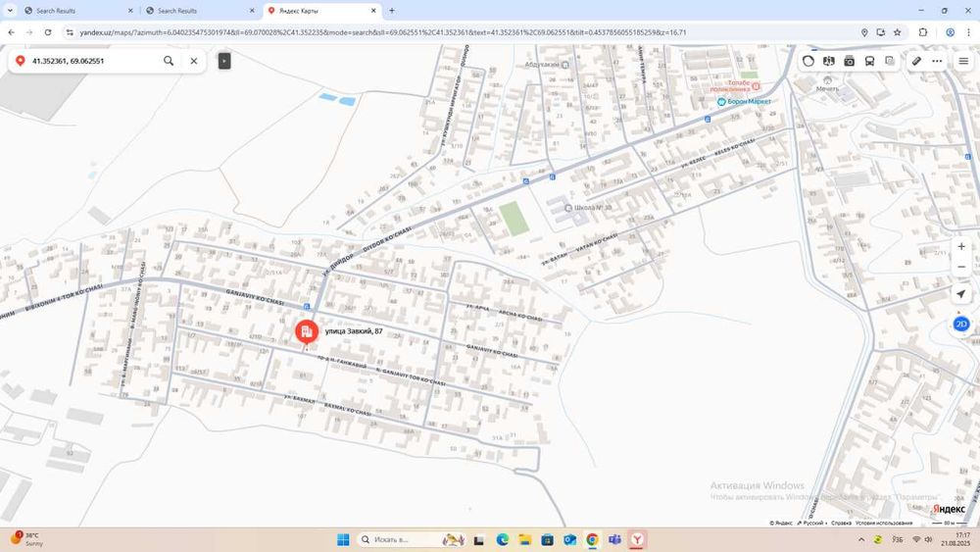
Task: Open the Справка help link
Action: (841, 523)
